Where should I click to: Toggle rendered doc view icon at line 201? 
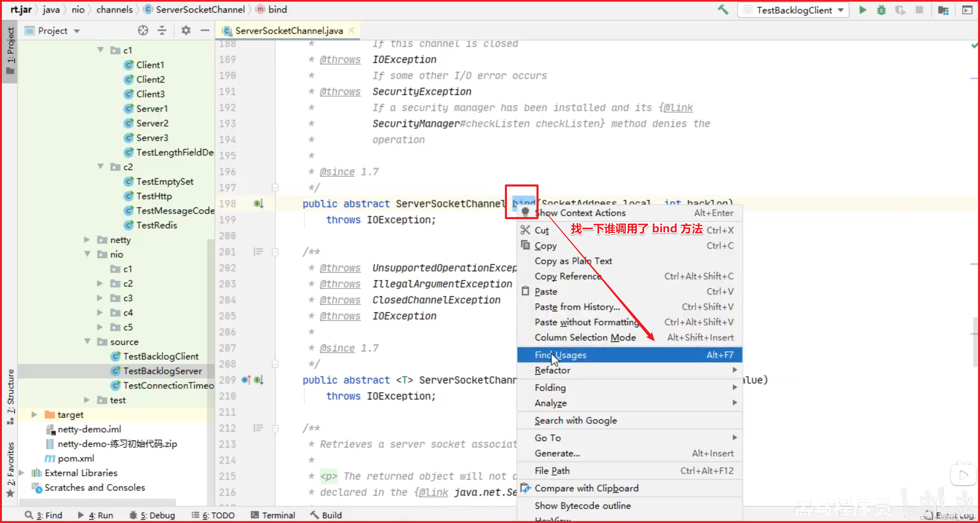pos(258,252)
